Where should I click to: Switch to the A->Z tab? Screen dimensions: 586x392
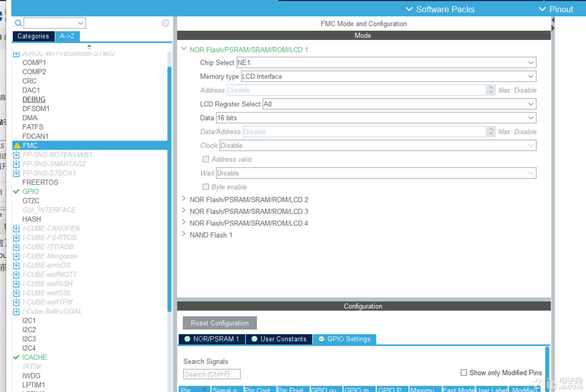(67, 36)
